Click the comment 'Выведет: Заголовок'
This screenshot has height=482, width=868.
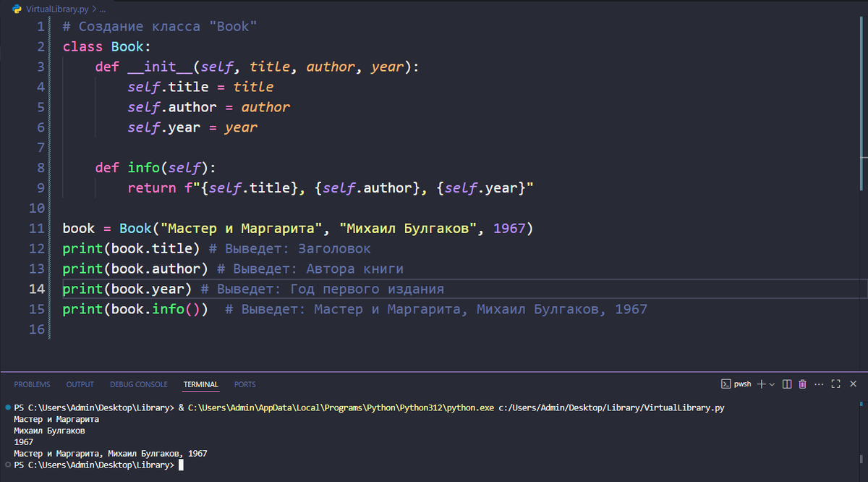pos(298,249)
